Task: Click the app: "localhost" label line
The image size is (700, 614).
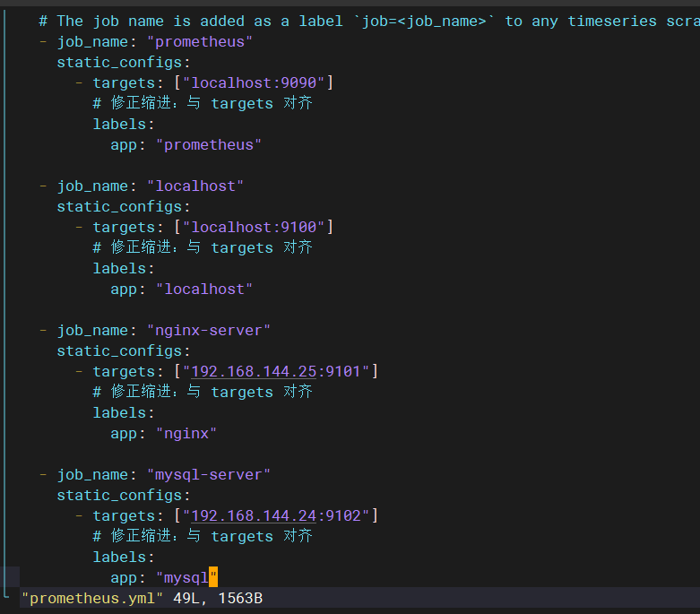Action: point(181,290)
